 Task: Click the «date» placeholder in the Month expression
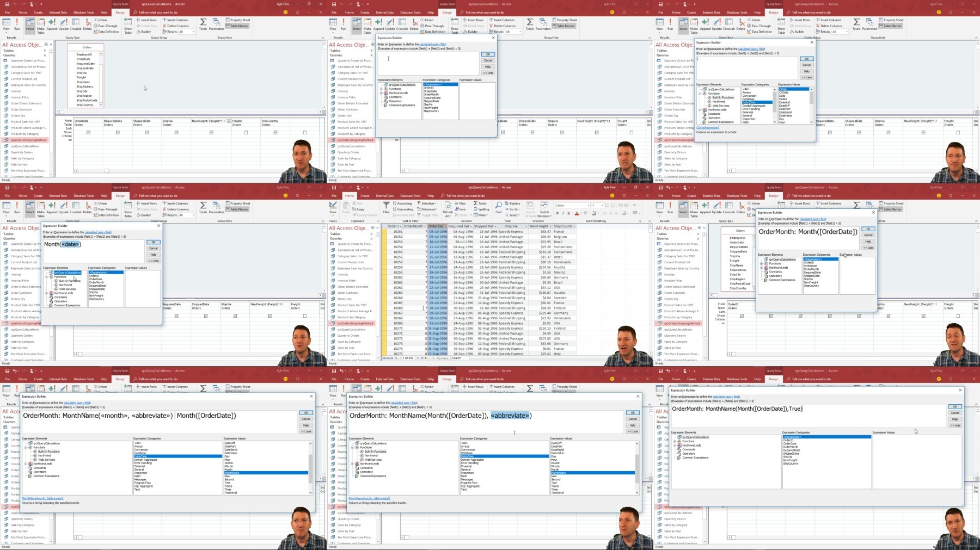coord(71,244)
